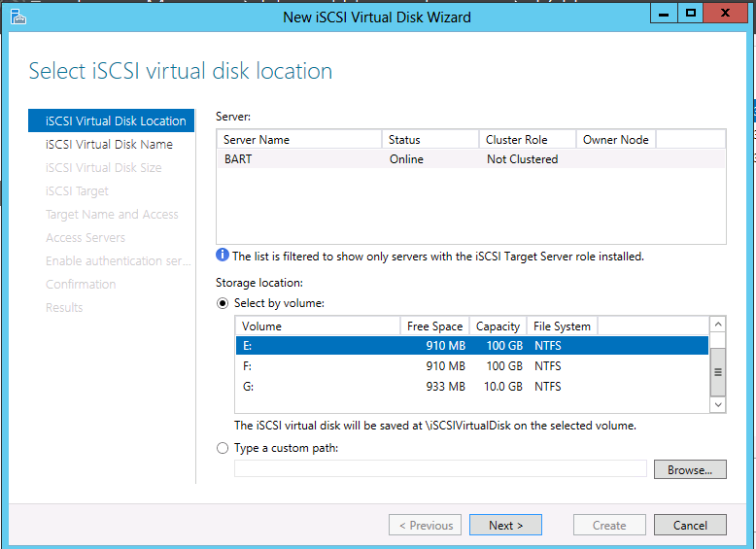Click the scrollbar down arrow in volume list

pyautogui.click(x=718, y=405)
